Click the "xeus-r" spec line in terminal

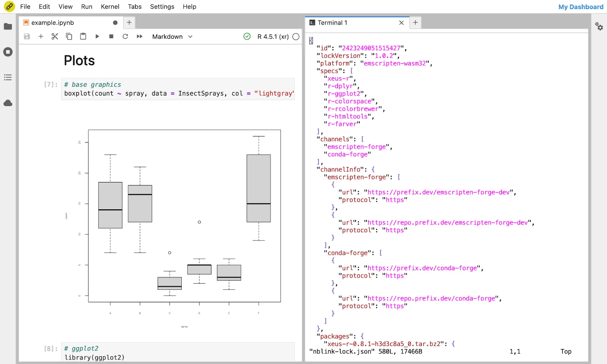340,78
